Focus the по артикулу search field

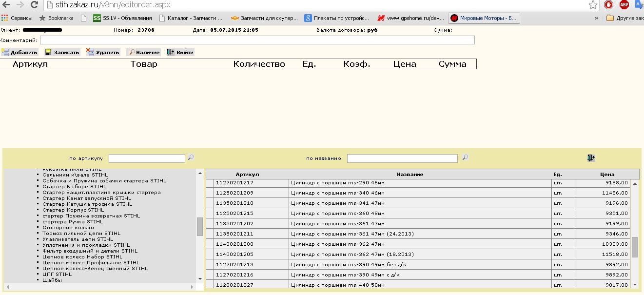pos(147,158)
